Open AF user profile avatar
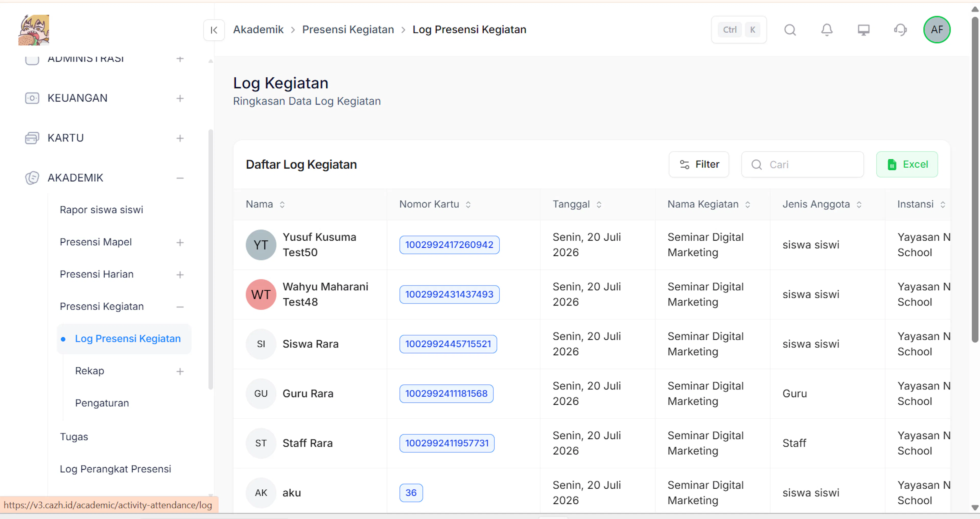980x519 pixels. (x=937, y=30)
